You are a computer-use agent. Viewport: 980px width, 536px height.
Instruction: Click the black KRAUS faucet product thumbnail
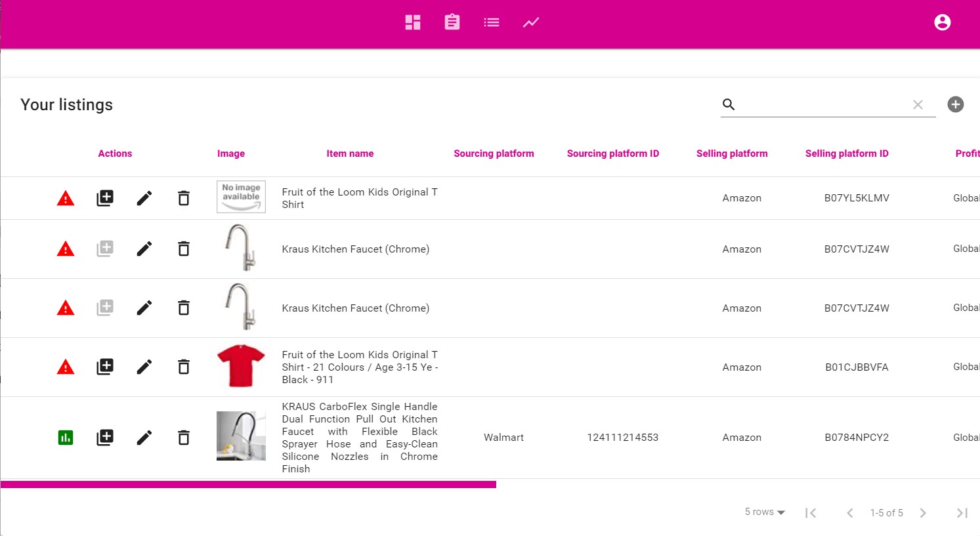[x=241, y=436]
